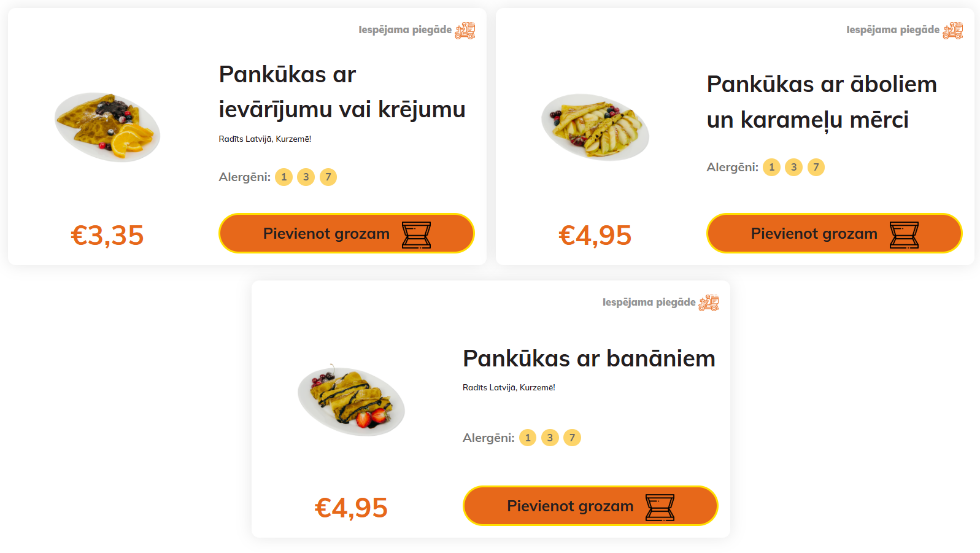Click basket icon on banana pancakes button
980x553 pixels.
(660, 507)
